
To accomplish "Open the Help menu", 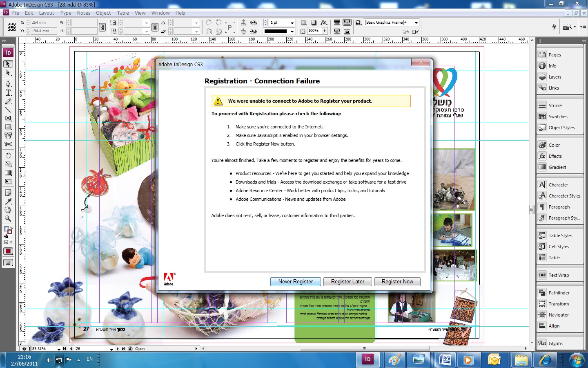I will point(180,13).
